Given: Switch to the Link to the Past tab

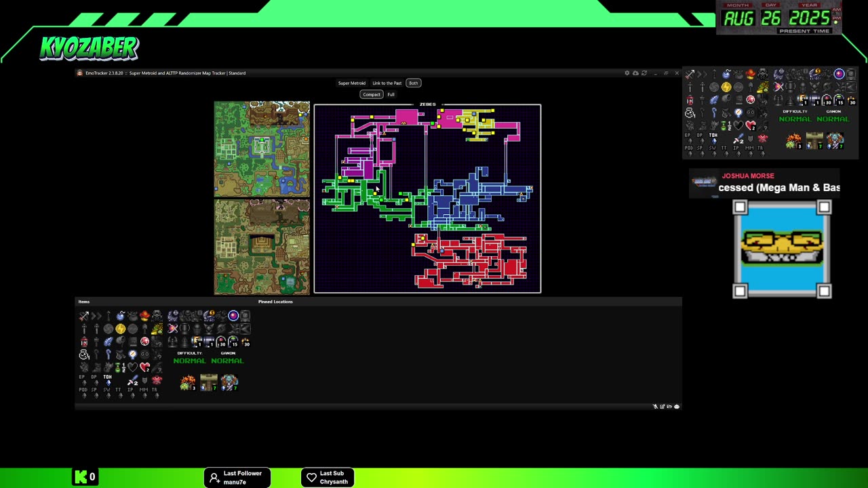Looking at the screenshot, I should [x=387, y=83].
